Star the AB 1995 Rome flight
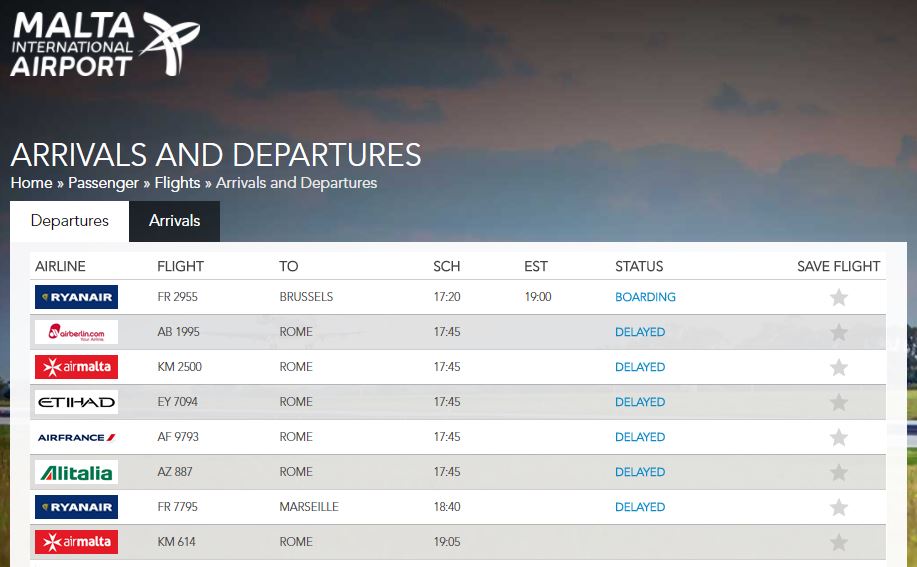Image resolution: width=917 pixels, height=567 pixels. point(839,332)
